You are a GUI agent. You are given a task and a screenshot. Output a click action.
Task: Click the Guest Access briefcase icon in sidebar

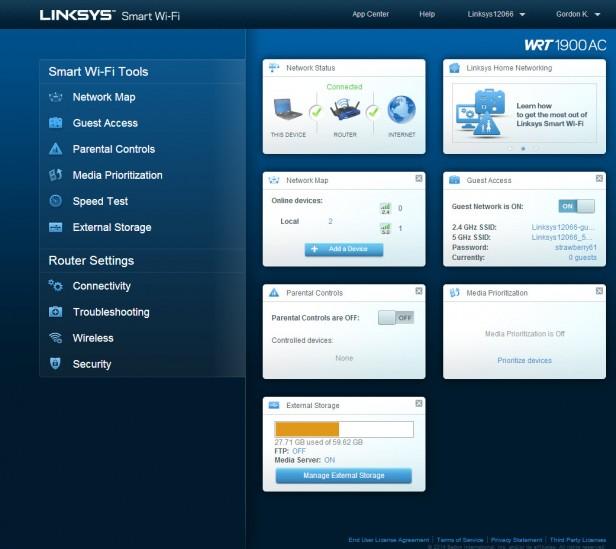(x=55, y=123)
